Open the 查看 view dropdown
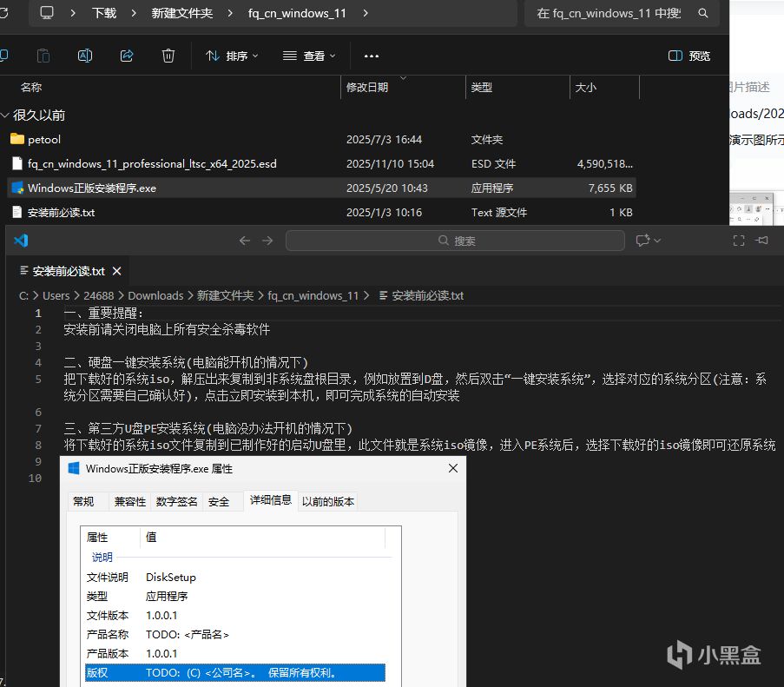Screen dimensions: 784x687 pyautogui.click(x=309, y=56)
